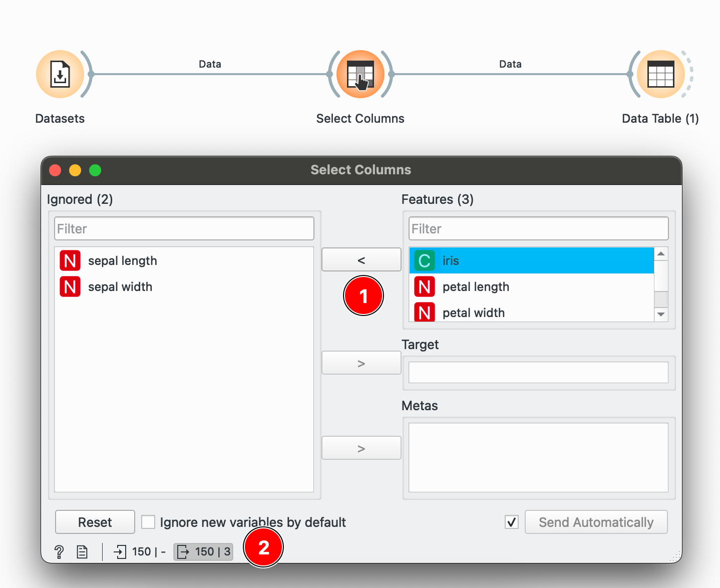Click the input data summary icon

(x=120, y=552)
